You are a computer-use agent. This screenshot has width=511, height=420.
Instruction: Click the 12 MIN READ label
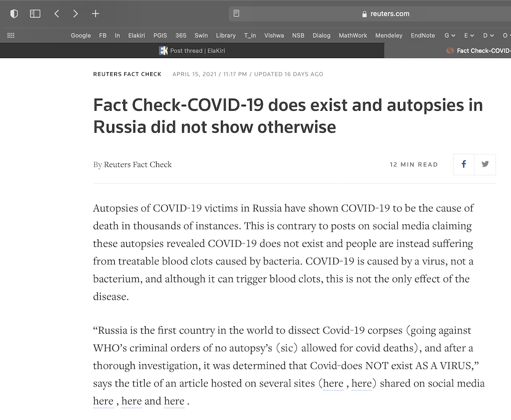tap(414, 165)
